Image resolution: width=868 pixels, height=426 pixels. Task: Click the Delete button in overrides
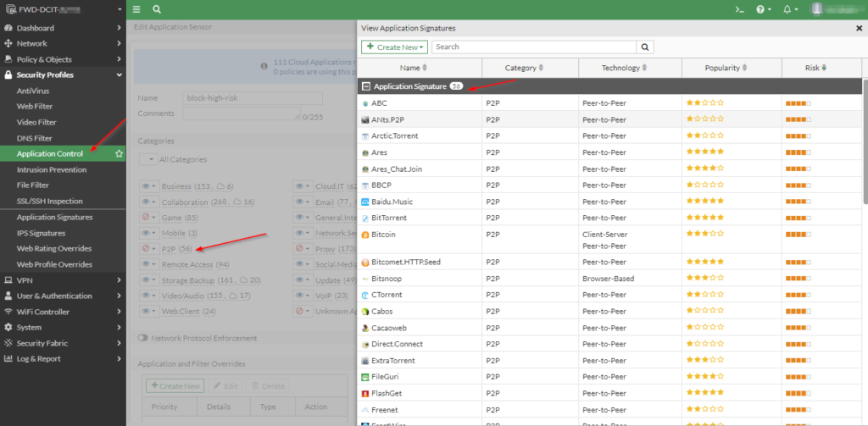pyautogui.click(x=269, y=386)
